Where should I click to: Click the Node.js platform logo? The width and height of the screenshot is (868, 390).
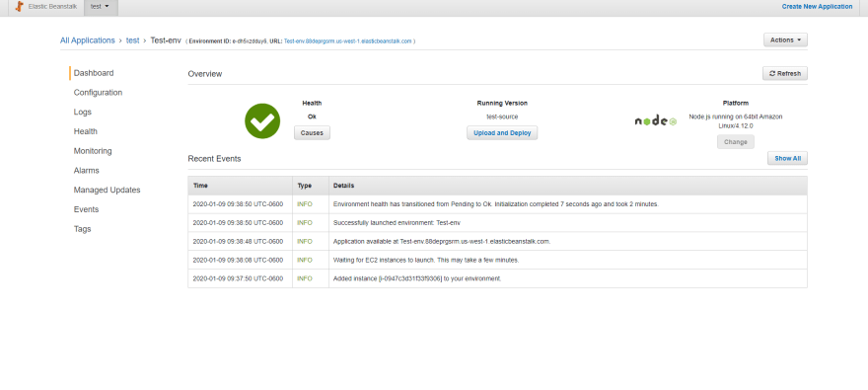coord(655,120)
